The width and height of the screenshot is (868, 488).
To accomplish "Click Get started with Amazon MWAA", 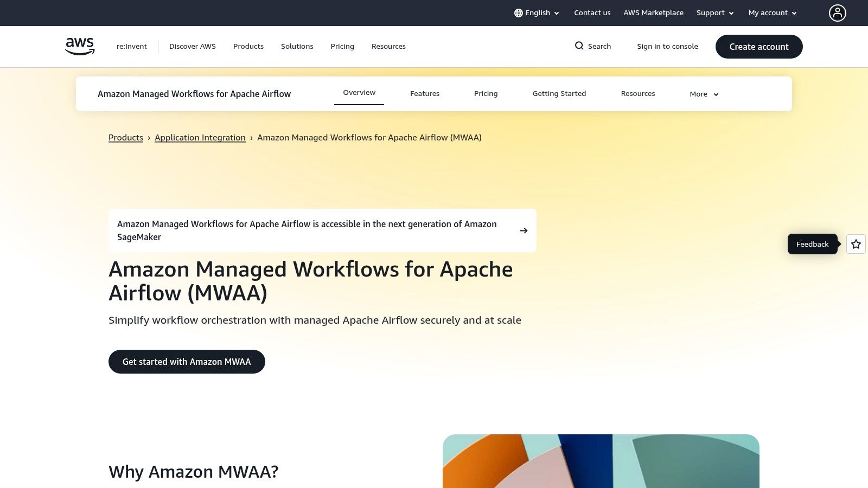I will tap(187, 361).
